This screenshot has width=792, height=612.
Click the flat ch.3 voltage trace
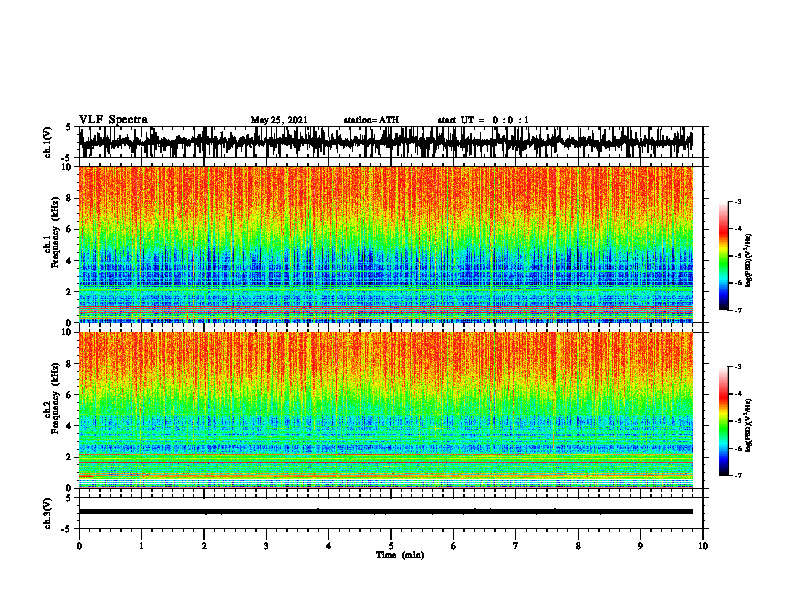coord(386,512)
